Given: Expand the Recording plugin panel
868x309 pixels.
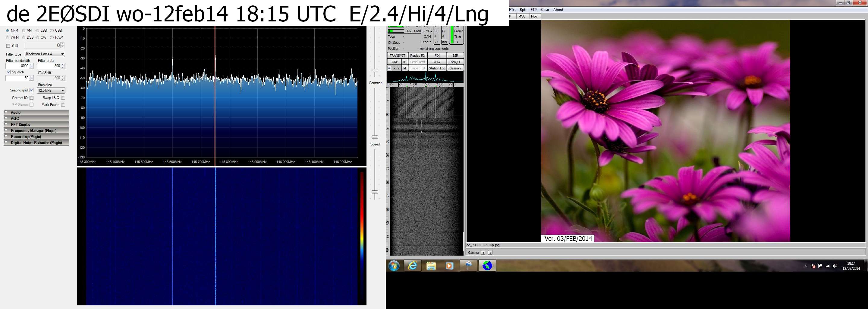Looking at the screenshot, I should tap(36, 137).
